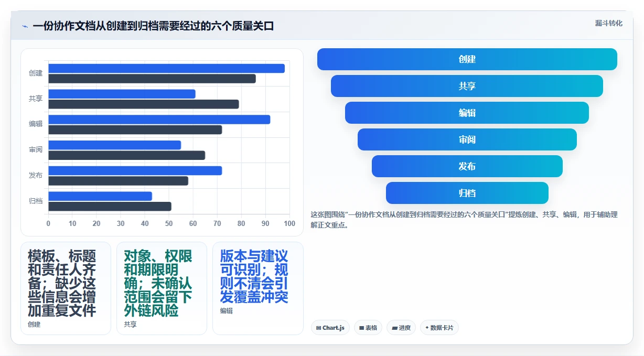644x356 pixels.
Task: Click the 0 tick on the x-axis
Action: click(x=48, y=224)
